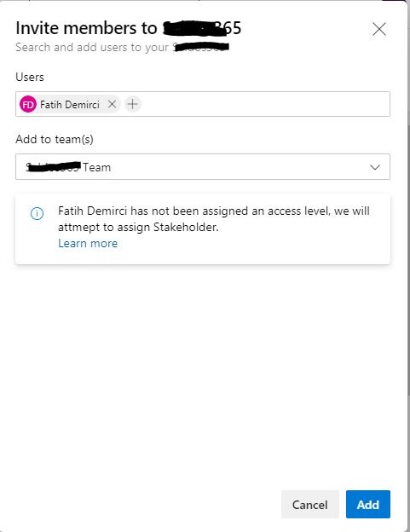The height and width of the screenshot is (532, 410).
Task: Add another user with plus icon
Action: pyautogui.click(x=133, y=104)
